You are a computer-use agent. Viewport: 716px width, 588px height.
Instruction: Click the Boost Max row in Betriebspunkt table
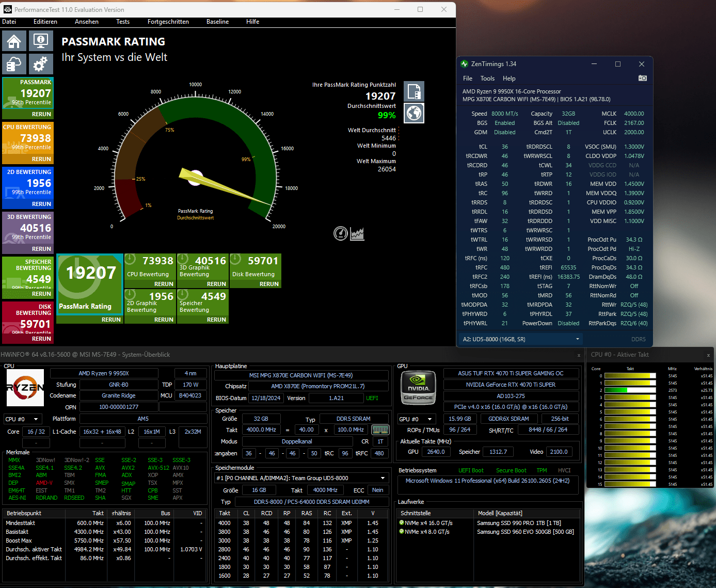pyautogui.click(x=105, y=541)
